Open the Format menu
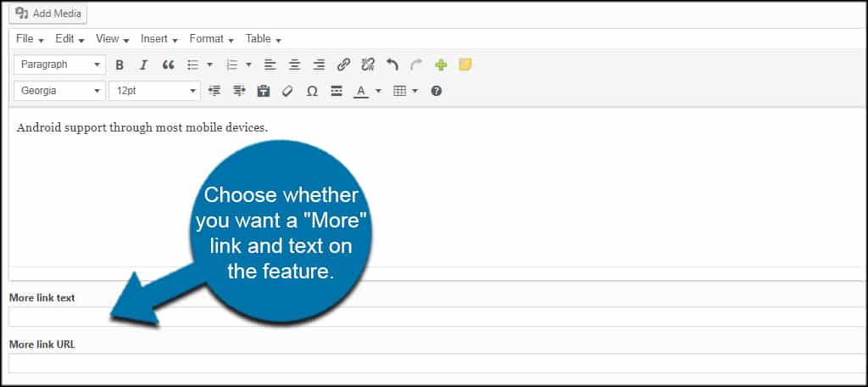The height and width of the screenshot is (387, 868). click(211, 39)
